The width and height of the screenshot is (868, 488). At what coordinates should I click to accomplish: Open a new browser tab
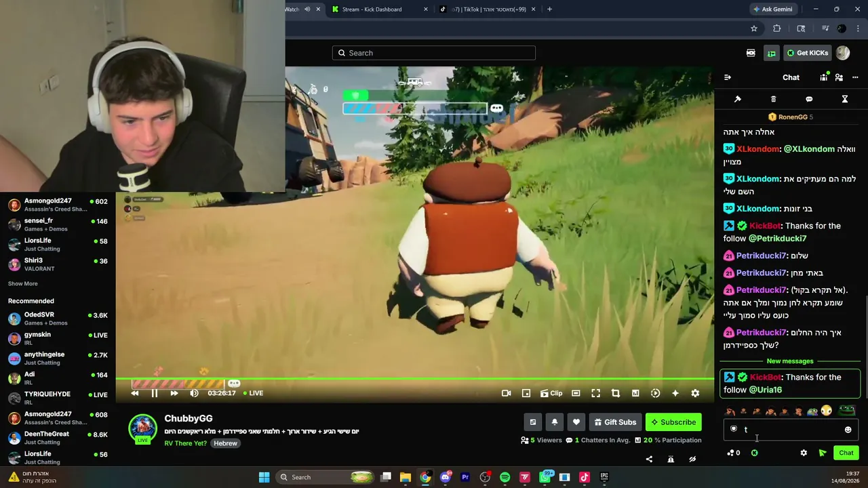tap(549, 9)
